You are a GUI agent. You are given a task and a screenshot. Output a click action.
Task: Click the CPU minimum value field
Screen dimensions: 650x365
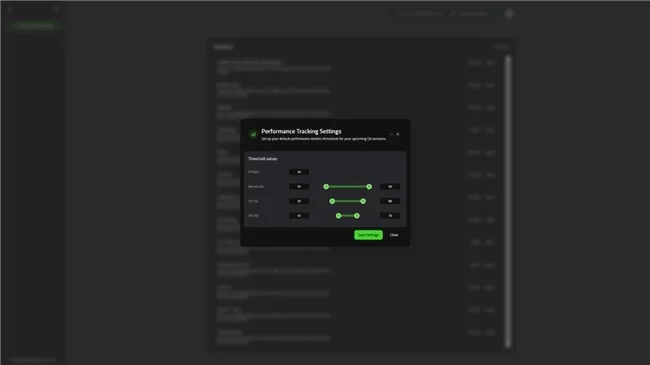[x=299, y=201]
